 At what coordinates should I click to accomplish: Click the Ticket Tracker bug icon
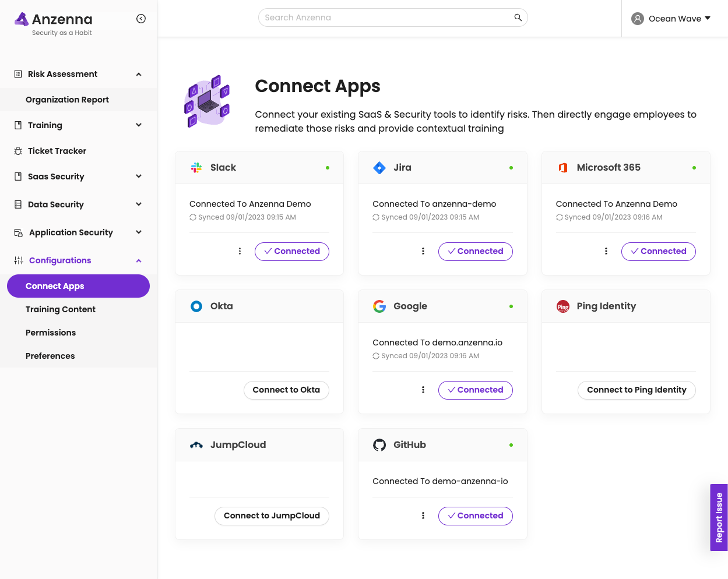tap(18, 151)
